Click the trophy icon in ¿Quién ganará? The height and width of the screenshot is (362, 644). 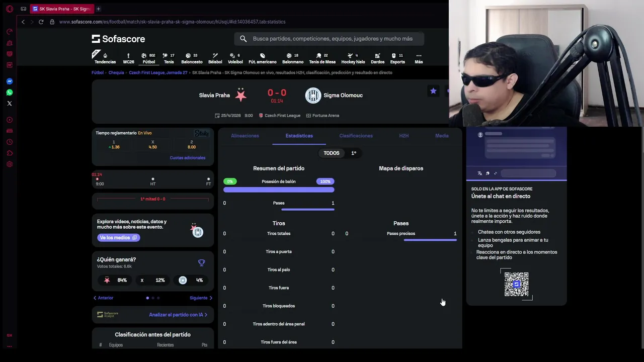(x=201, y=262)
